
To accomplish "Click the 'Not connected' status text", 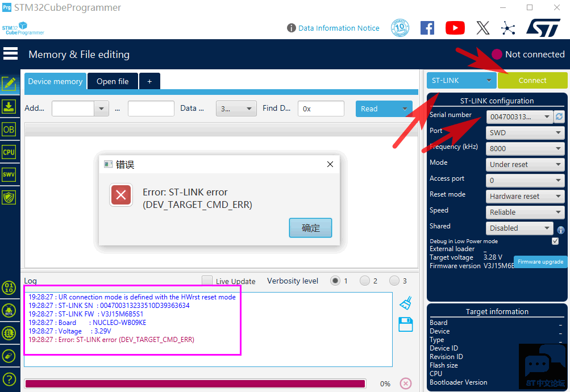I will [535, 54].
